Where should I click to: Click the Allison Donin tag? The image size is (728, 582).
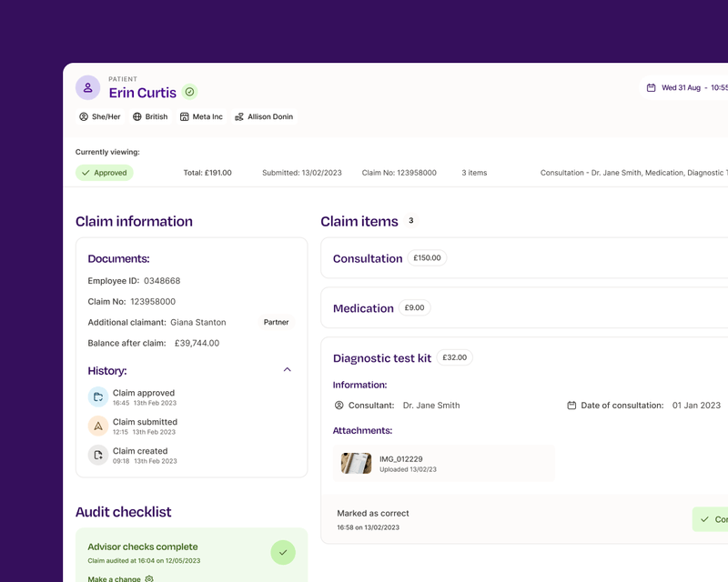pos(264,116)
